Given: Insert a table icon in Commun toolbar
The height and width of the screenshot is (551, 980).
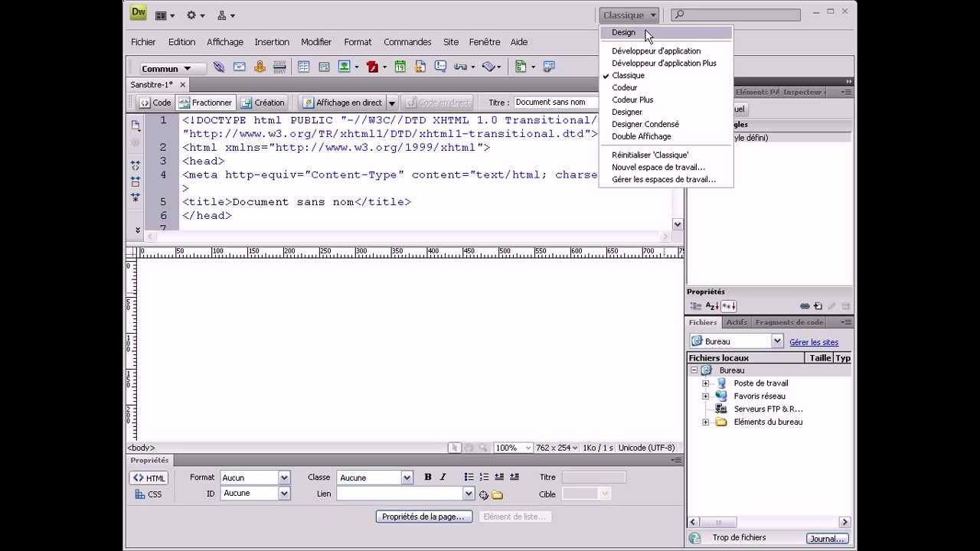Looking at the screenshot, I should [x=304, y=67].
